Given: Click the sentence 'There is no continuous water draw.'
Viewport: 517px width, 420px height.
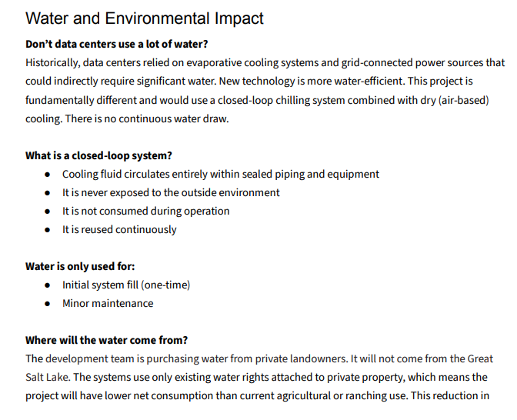Looking at the screenshot, I should [147, 118].
